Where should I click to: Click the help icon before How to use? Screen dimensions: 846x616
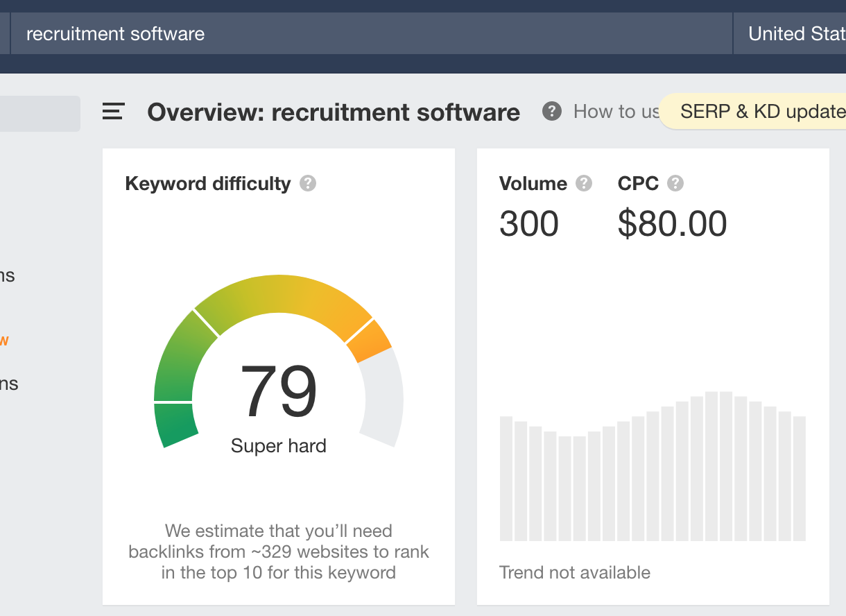tap(552, 111)
